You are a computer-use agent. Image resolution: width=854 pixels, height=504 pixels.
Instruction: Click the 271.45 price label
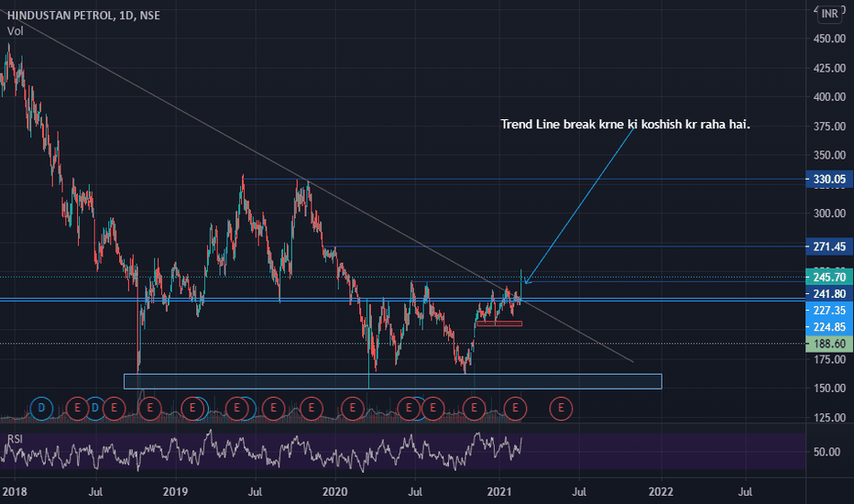(829, 247)
